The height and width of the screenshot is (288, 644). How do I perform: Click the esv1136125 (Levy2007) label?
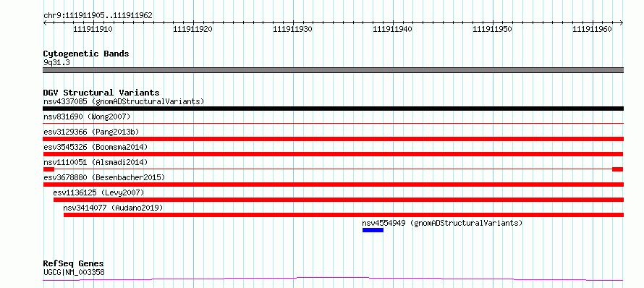click(98, 192)
